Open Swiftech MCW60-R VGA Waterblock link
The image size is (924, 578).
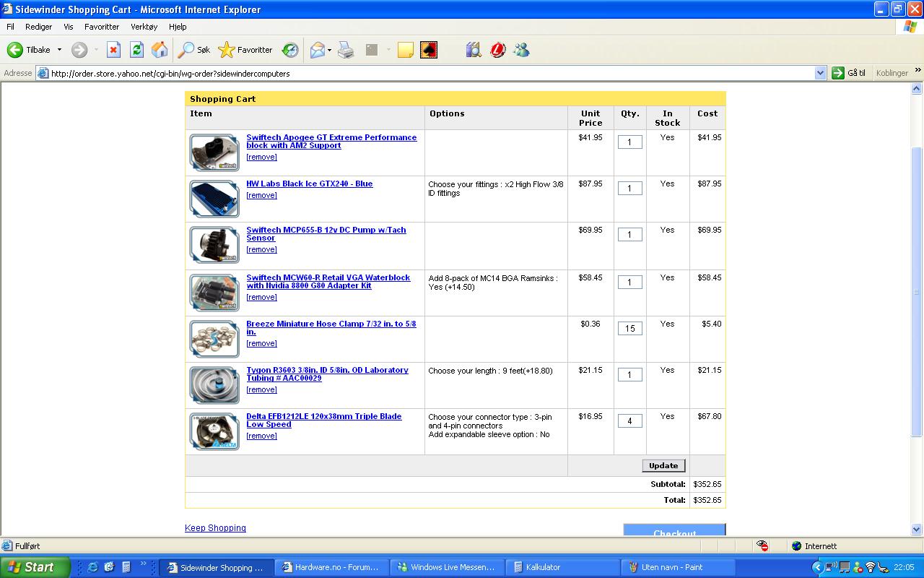point(328,281)
